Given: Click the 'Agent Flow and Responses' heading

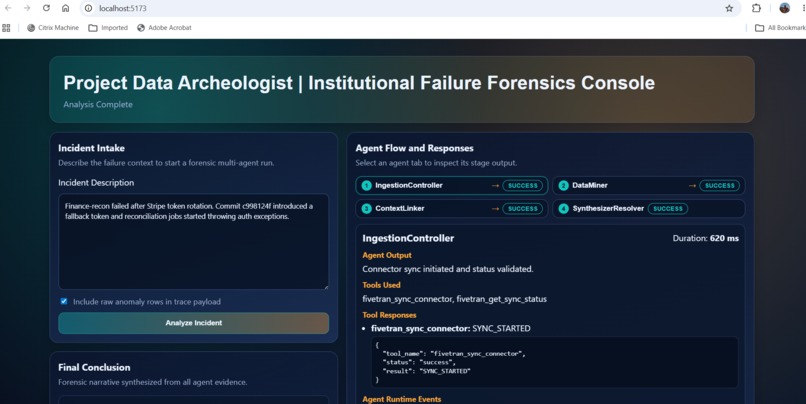Looking at the screenshot, I should point(414,148).
